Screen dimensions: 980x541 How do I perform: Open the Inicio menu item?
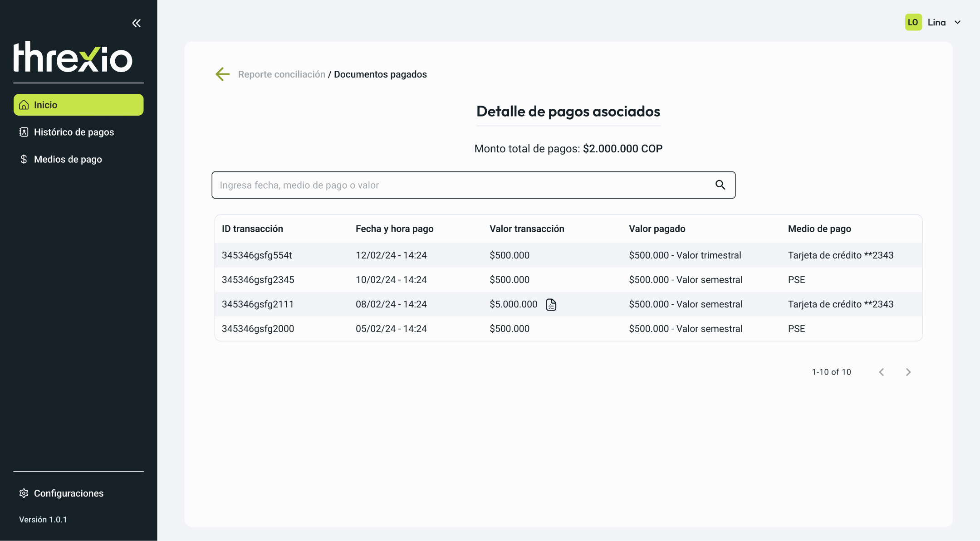pyautogui.click(x=78, y=105)
